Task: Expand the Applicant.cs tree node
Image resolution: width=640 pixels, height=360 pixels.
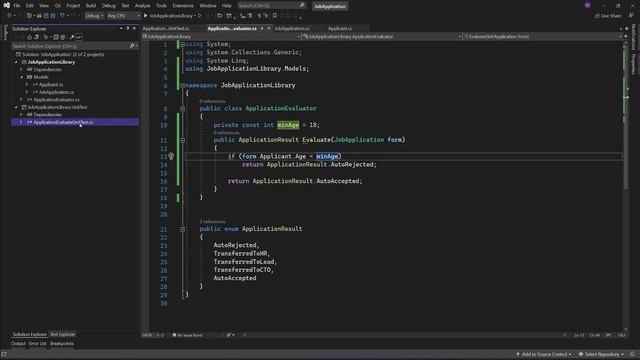Action: click(27, 84)
